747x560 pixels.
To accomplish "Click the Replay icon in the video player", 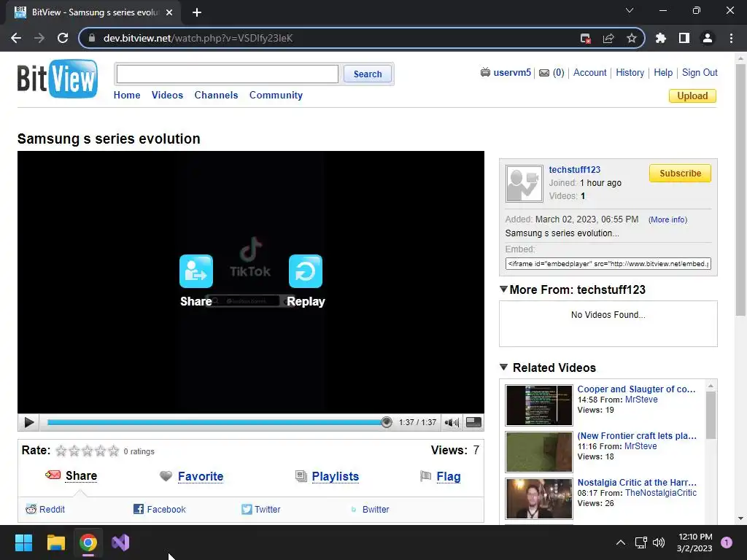I will click(306, 271).
